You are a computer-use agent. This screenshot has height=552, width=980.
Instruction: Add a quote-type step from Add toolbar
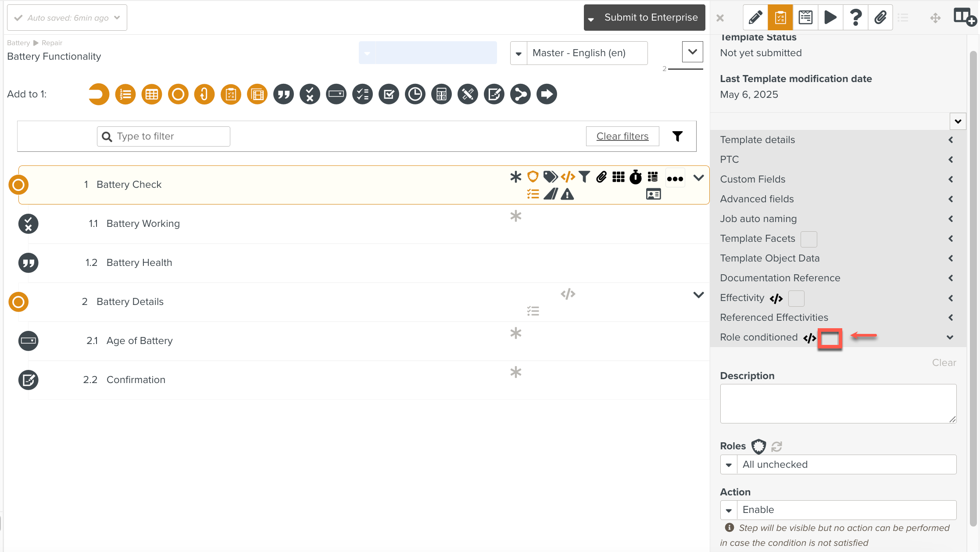283,94
